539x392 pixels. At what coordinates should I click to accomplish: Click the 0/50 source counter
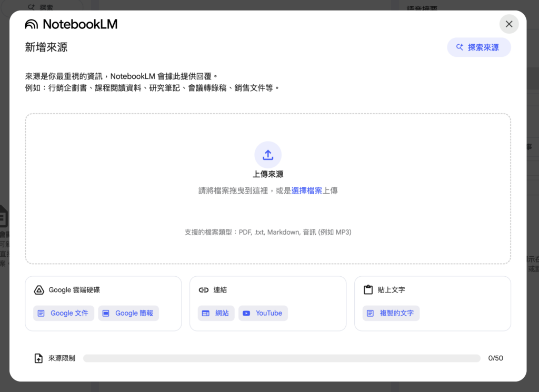tap(495, 358)
